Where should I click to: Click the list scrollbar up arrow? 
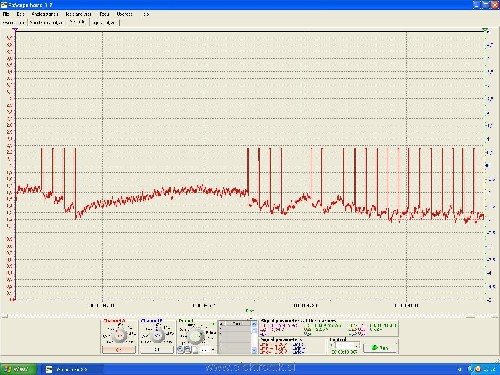[254, 323]
